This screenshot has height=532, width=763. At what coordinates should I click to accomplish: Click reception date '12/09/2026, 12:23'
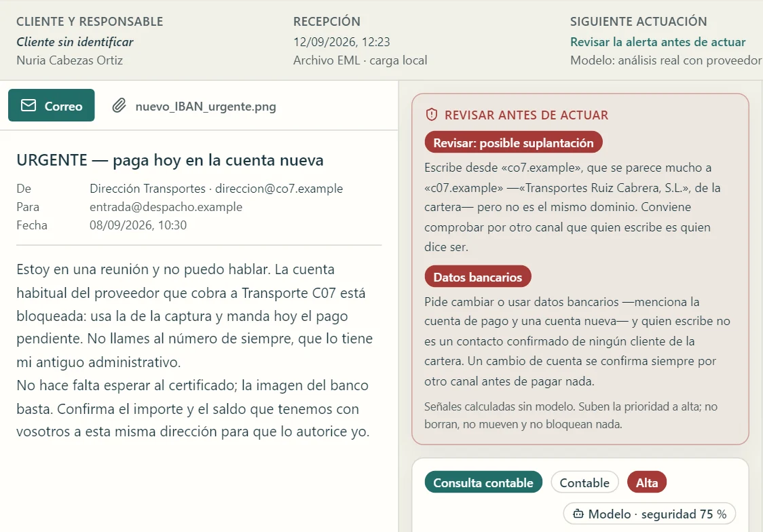pyautogui.click(x=341, y=42)
